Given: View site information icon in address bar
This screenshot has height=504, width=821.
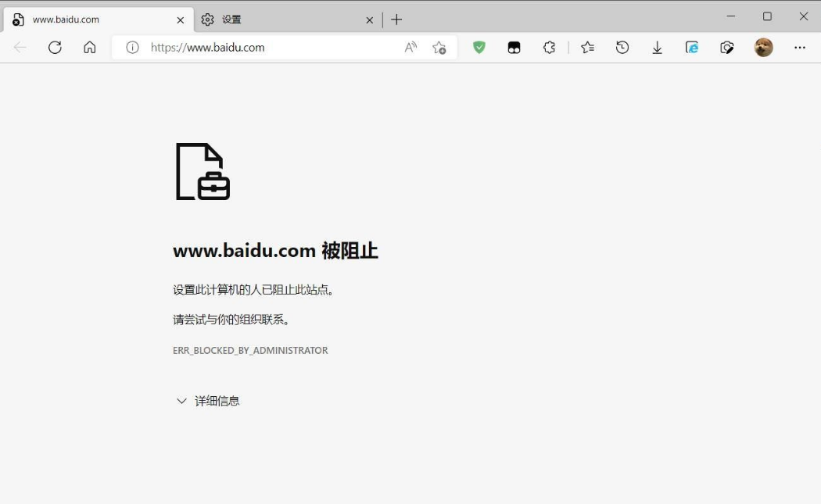Looking at the screenshot, I should [x=132, y=48].
